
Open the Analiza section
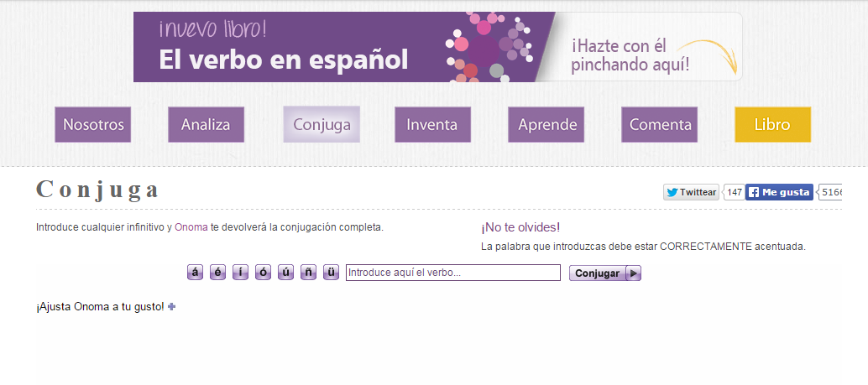(206, 124)
